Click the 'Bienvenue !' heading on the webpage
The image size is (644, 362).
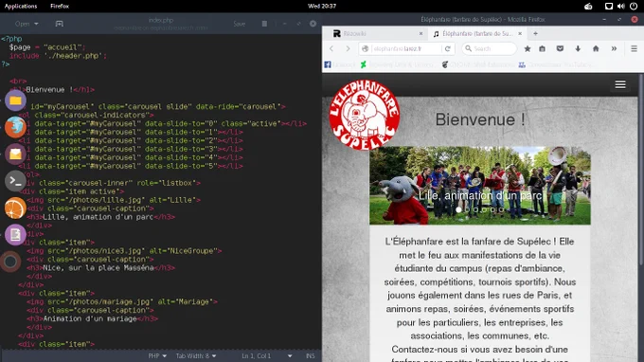click(480, 119)
